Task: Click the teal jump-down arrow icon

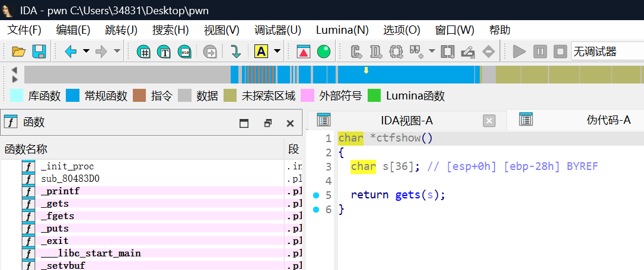Action: pyautogui.click(x=235, y=52)
